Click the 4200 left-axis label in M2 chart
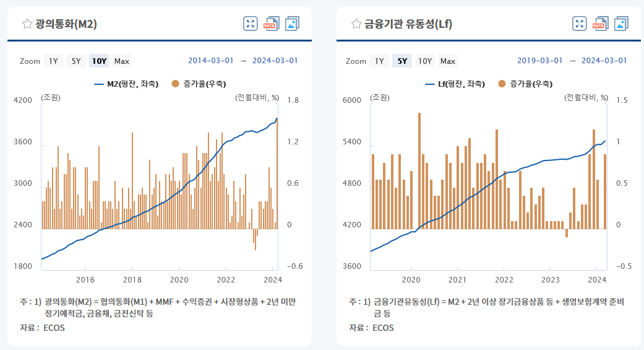 tap(23, 100)
